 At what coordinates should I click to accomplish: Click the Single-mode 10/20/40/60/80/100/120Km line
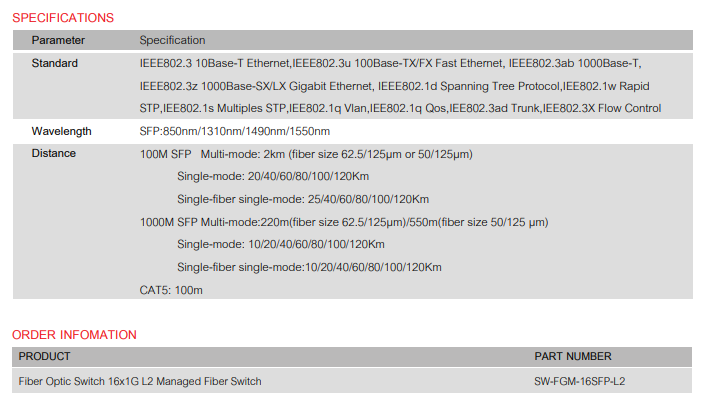coord(280,244)
